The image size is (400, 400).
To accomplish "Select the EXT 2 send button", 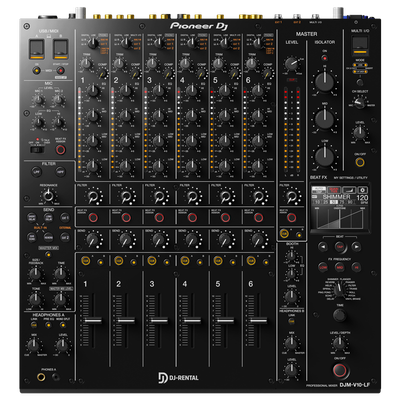I will click(x=65, y=237).
